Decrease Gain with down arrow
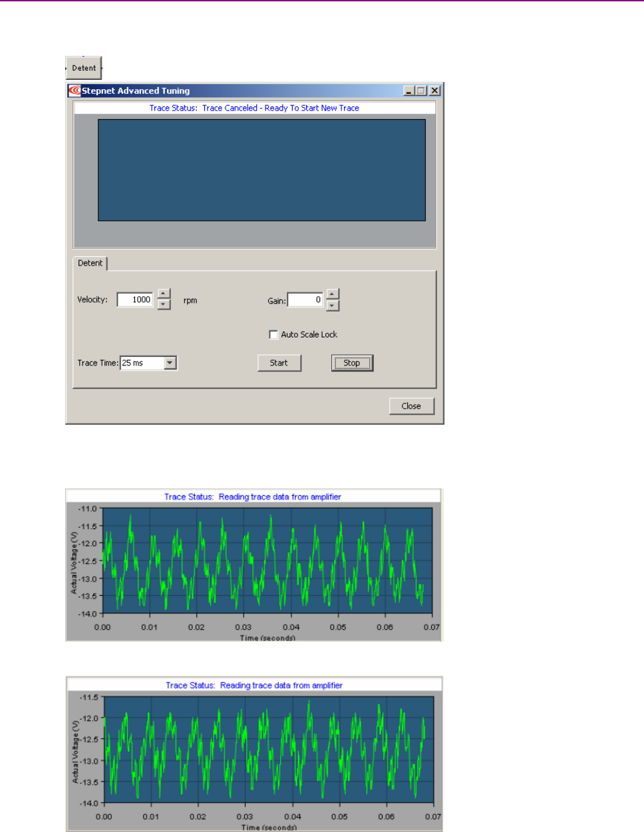Viewport: 644px width, 832px height. pyautogui.click(x=333, y=306)
